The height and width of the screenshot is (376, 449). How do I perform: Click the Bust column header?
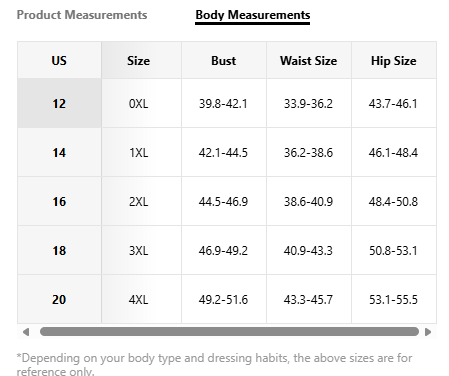[224, 60]
